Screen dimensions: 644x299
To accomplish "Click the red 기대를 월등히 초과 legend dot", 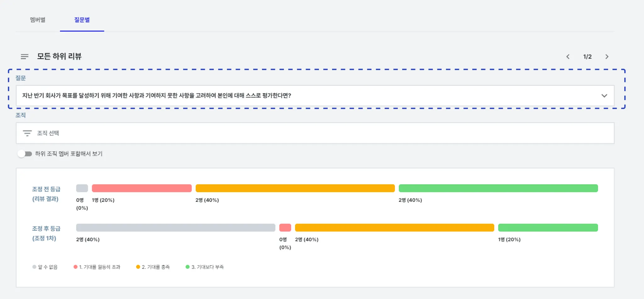I will (75, 267).
